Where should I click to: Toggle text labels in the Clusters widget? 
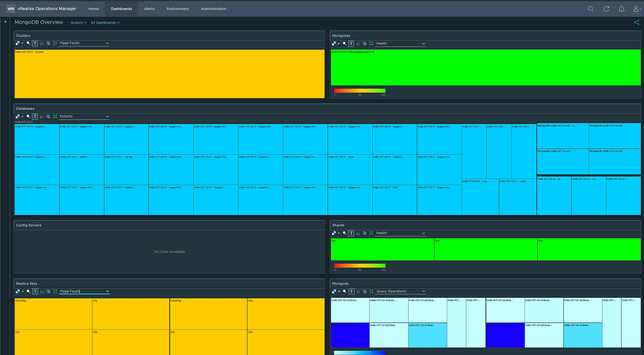[x=35, y=43]
